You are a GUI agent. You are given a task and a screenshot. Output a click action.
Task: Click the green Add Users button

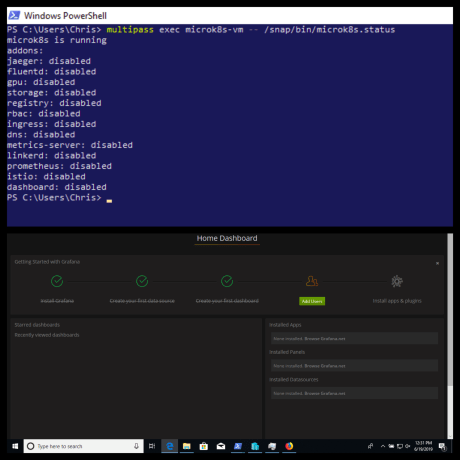(x=312, y=301)
